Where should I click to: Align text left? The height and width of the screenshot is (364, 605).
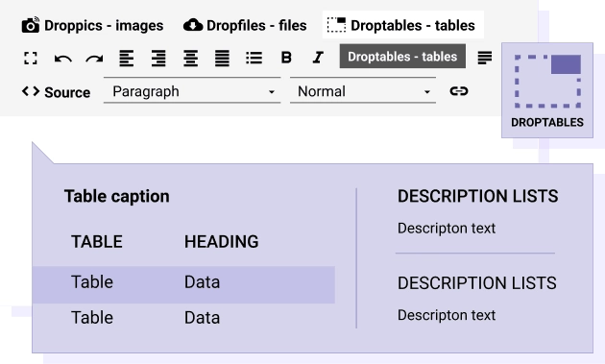point(127,59)
